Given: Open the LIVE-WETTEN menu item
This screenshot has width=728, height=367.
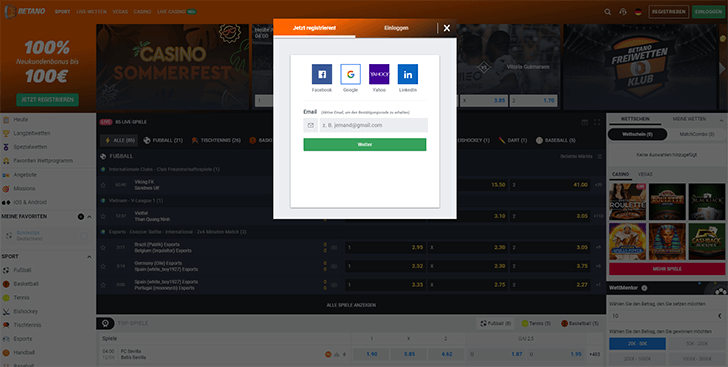Looking at the screenshot, I should [x=91, y=12].
